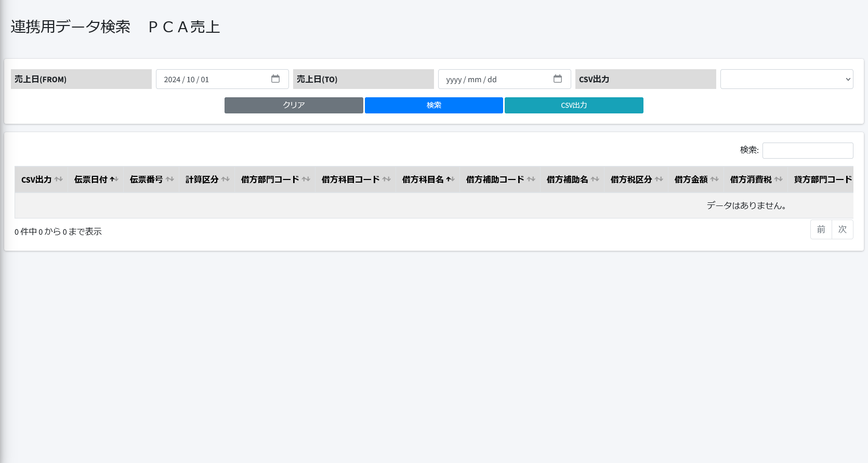Viewport: 868px width, 463px height.
Task: Sort by 計算区分 column
Action: point(207,179)
